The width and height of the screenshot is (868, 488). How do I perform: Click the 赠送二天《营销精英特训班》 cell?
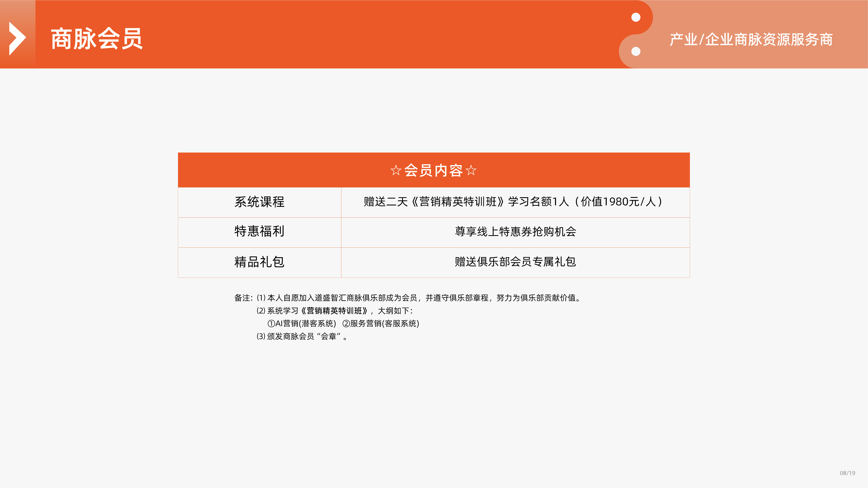pos(515,202)
